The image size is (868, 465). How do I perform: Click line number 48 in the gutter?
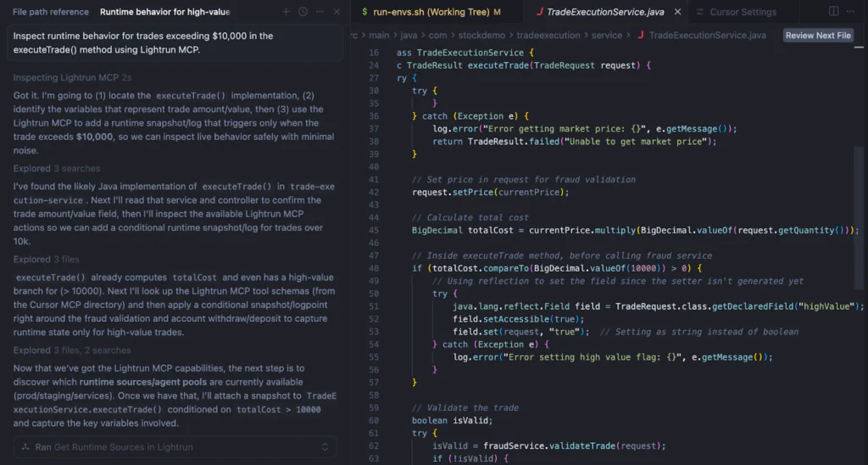[x=374, y=268]
